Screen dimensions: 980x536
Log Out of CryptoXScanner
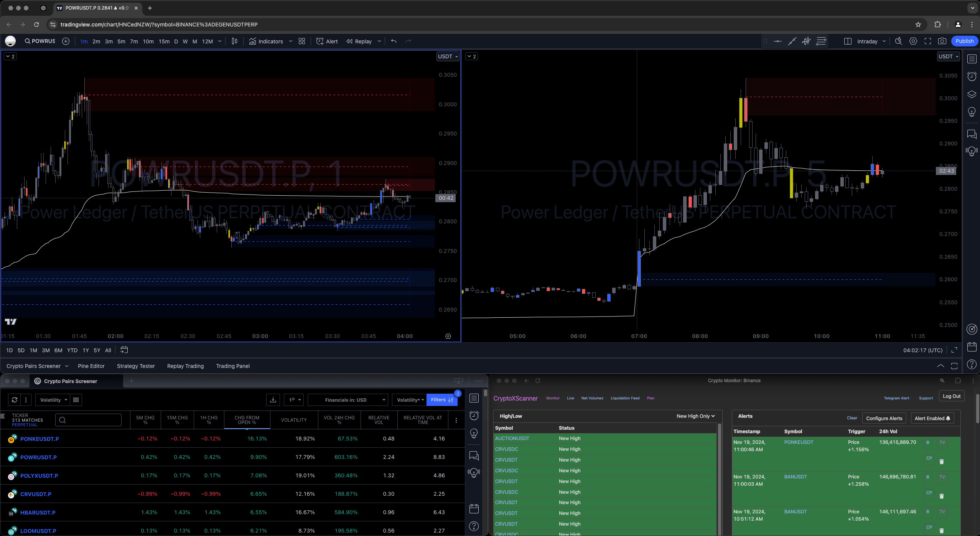tap(952, 396)
